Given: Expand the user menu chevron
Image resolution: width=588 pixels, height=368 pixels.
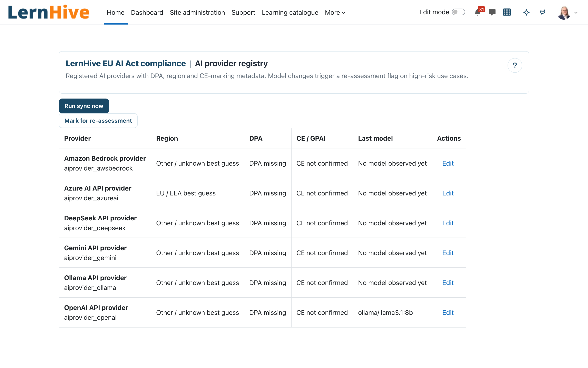Looking at the screenshot, I should (x=576, y=13).
